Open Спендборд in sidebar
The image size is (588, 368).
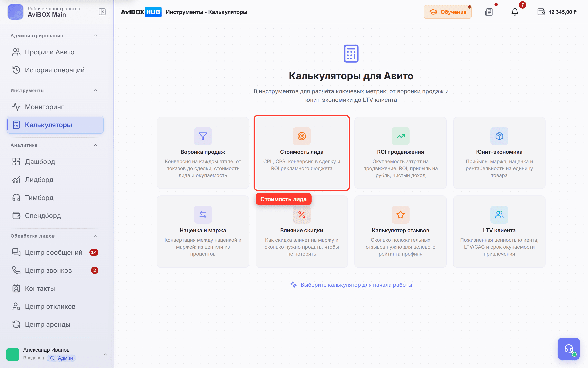tap(55, 216)
